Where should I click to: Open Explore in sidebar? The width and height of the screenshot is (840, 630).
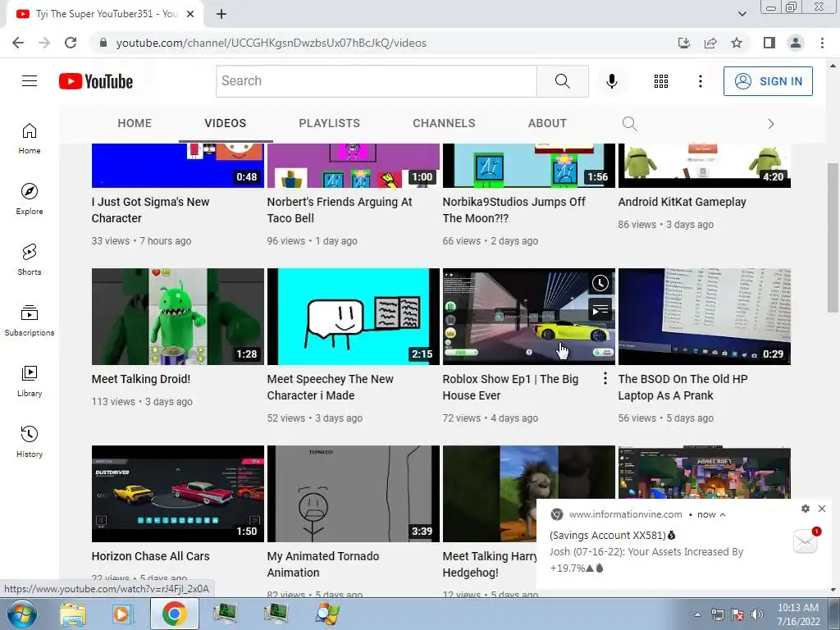click(x=30, y=199)
